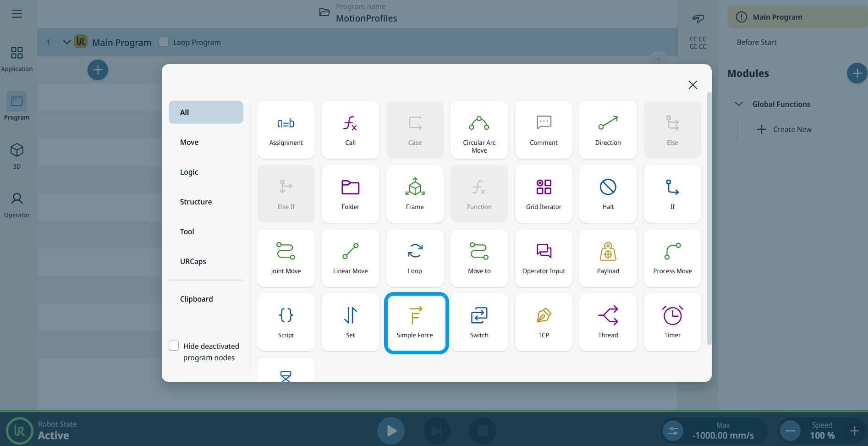Add a Grid Iterator node
The image size is (868, 446).
pos(544,194)
